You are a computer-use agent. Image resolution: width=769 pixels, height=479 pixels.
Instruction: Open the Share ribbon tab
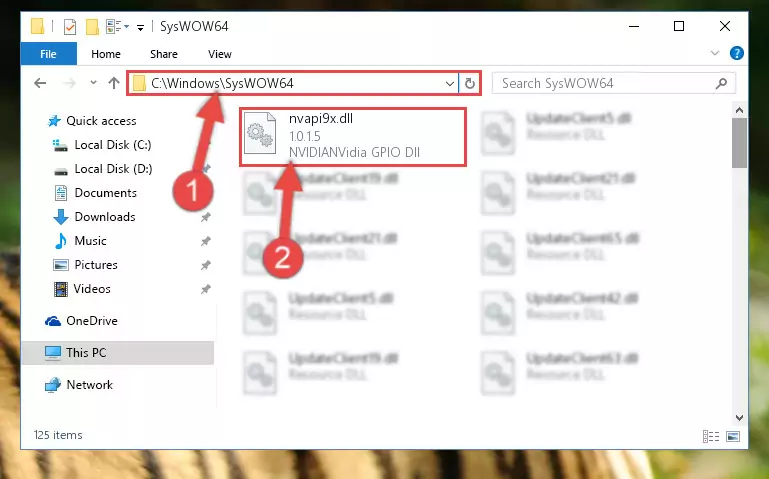[x=164, y=54]
